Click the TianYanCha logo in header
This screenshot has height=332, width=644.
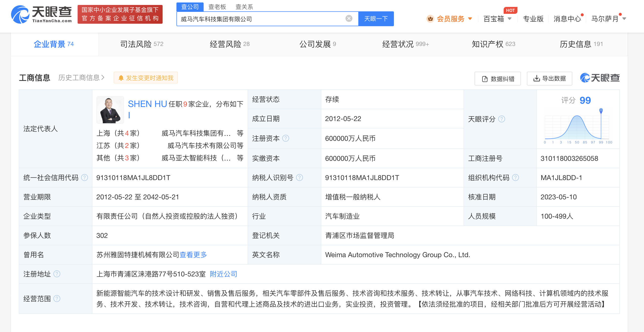(x=42, y=15)
